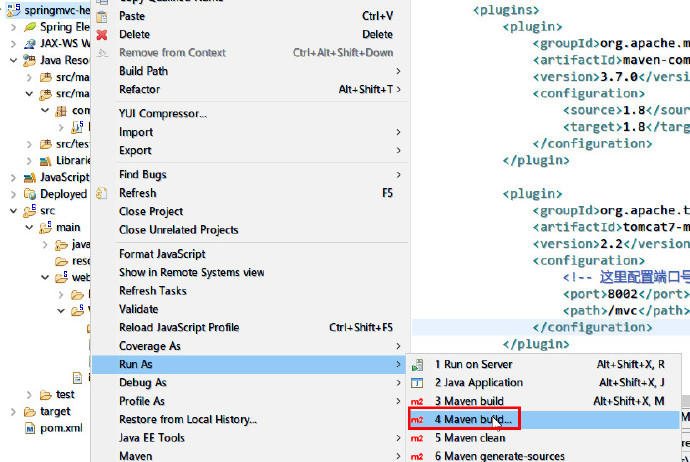Viewport: 690px width, 462px height.
Task: Click the target folder icon
Action: click(x=30, y=411)
